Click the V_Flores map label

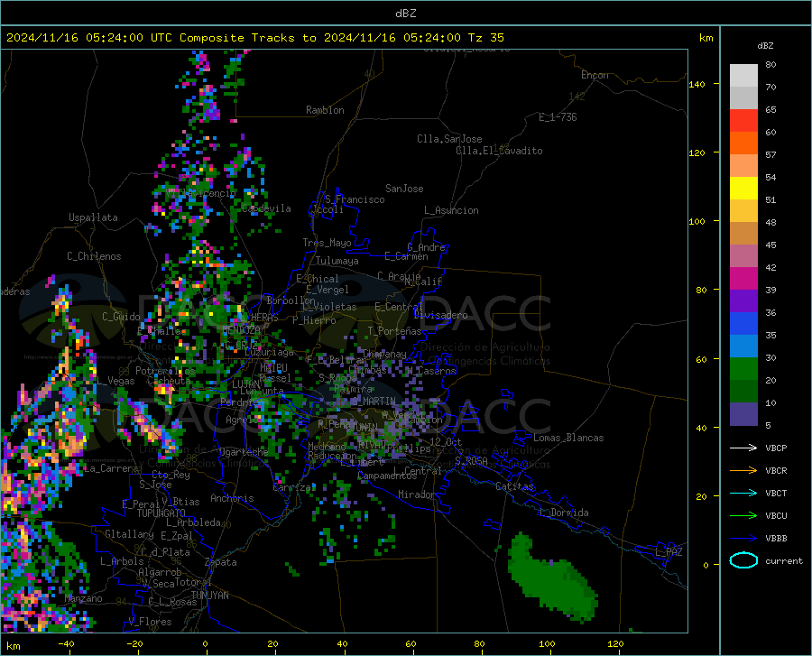150,622
